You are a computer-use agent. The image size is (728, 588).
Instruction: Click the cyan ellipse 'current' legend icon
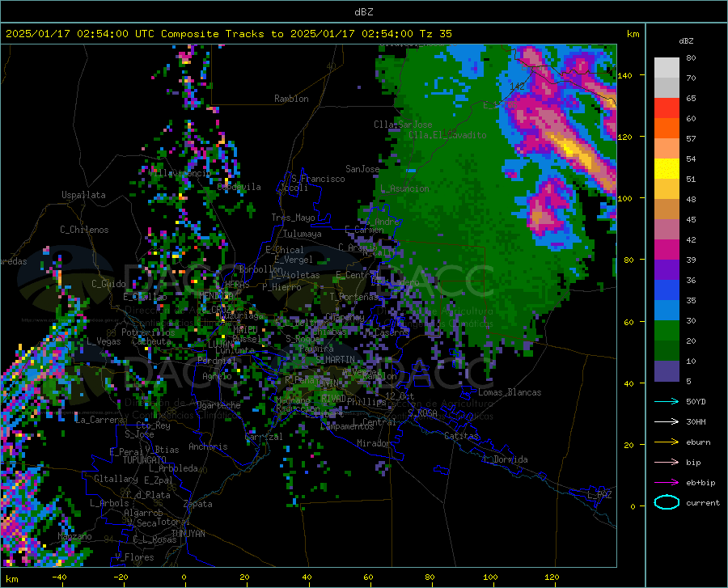click(x=667, y=502)
